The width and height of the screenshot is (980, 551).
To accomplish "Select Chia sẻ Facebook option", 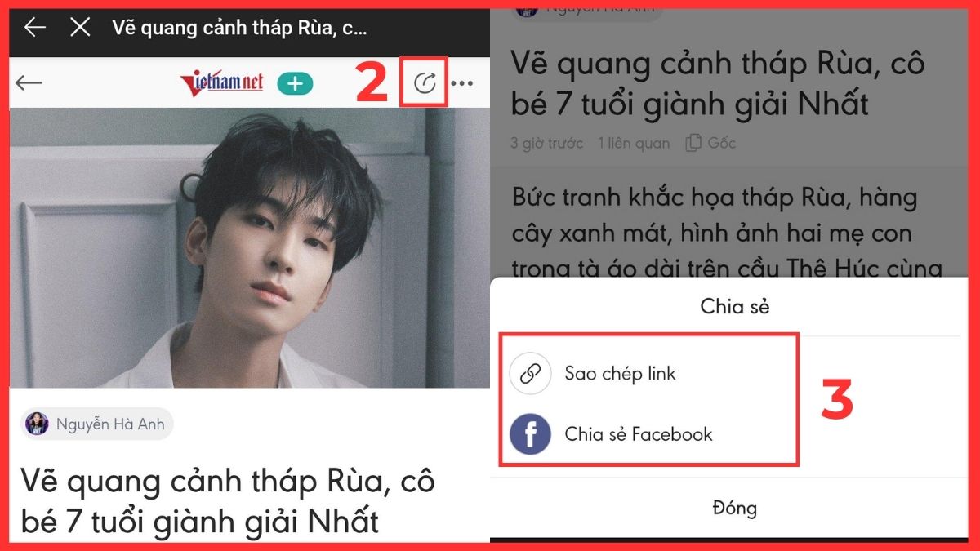I will pos(639,434).
